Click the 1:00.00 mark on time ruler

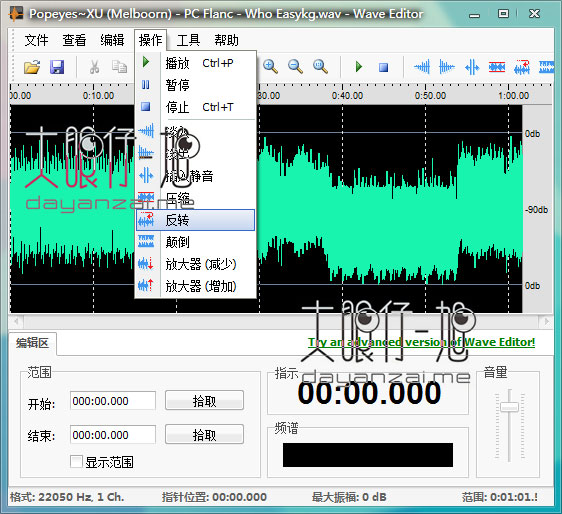513,96
